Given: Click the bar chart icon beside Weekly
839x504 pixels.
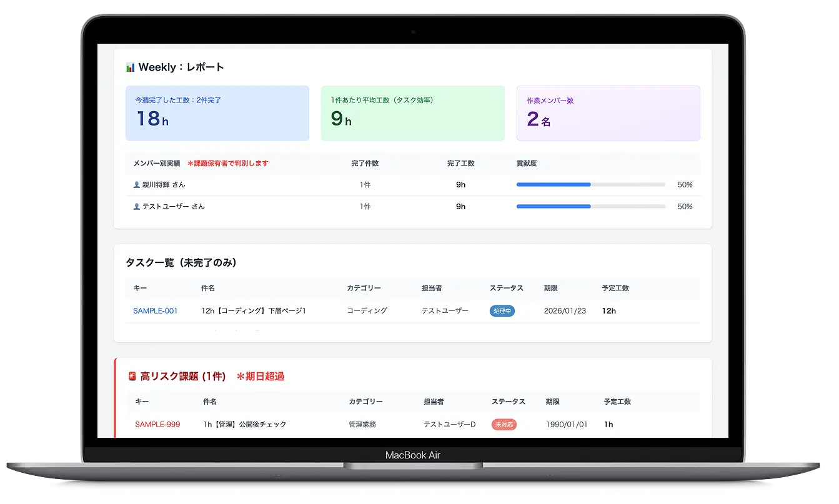Looking at the screenshot, I should 130,67.
